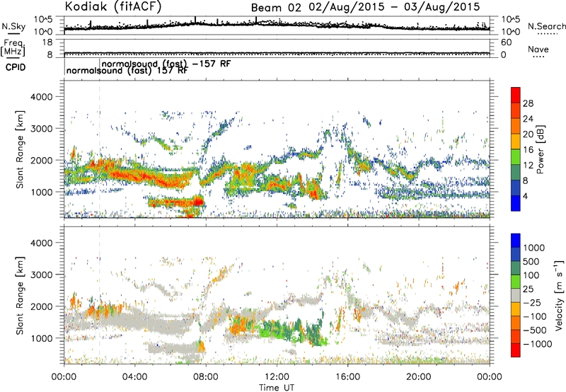Click the 18 tick on the frequency axis
Screen dimensions: 566x392
(x=47, y=42)
